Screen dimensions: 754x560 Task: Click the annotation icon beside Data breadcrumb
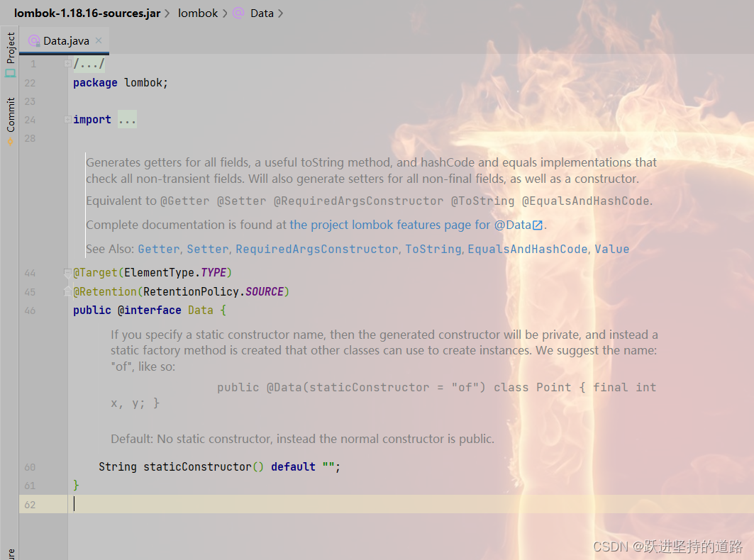pyautogui.click(x=238, y=13)
